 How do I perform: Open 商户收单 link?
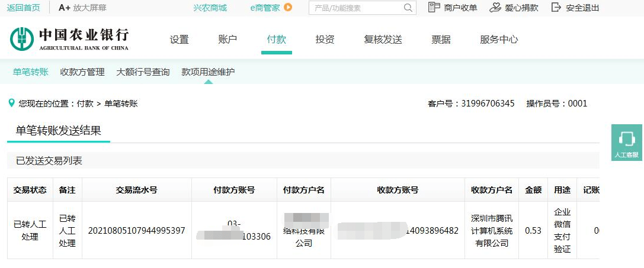[460, 7]
